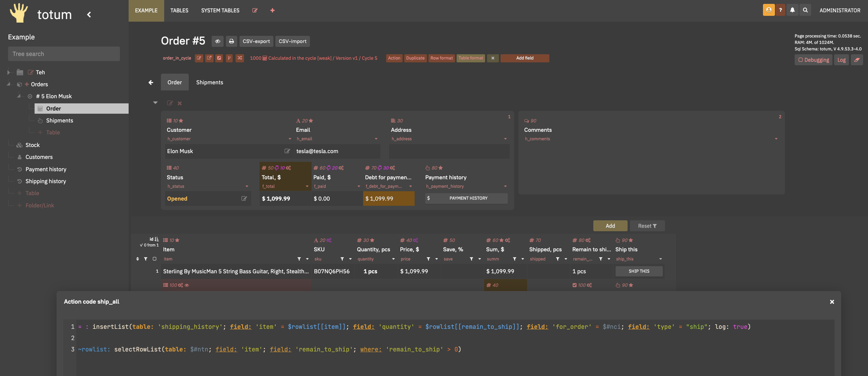Switch to the Order tab
Viewport: 868px width, 376px height.
click(174, 82)
